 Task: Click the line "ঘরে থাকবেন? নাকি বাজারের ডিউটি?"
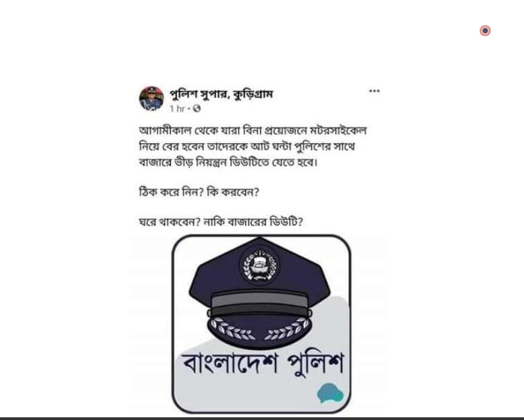click(221, 221)
